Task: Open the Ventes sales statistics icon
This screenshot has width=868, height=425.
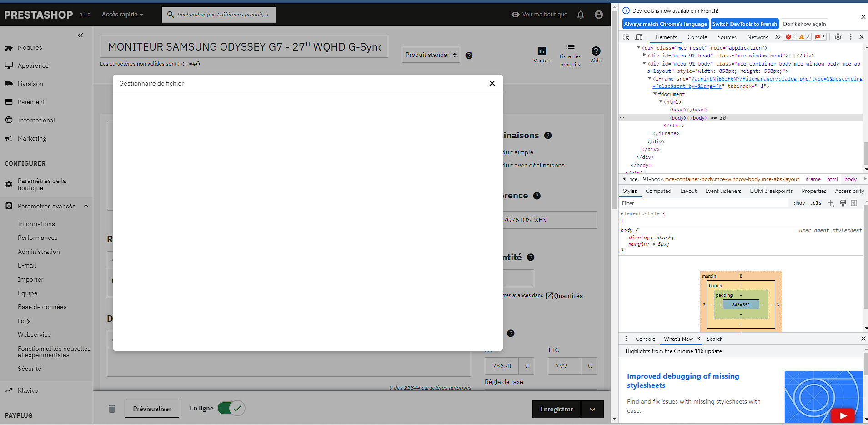Action: coord(542,55)
